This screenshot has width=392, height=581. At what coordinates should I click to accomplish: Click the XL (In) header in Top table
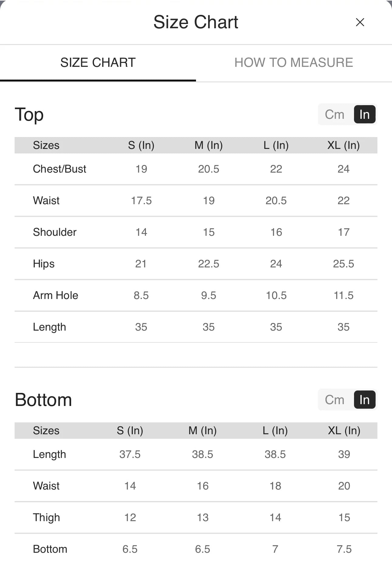click(343, 145)
